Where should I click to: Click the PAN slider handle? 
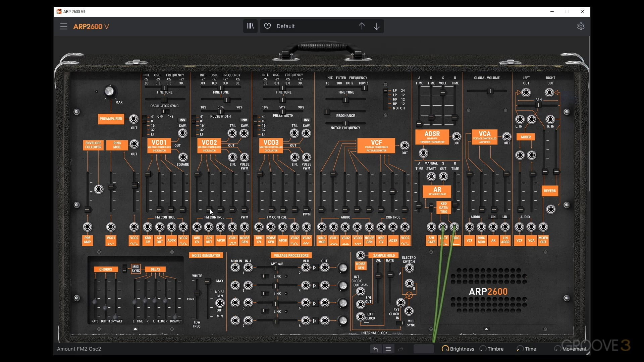538,105
